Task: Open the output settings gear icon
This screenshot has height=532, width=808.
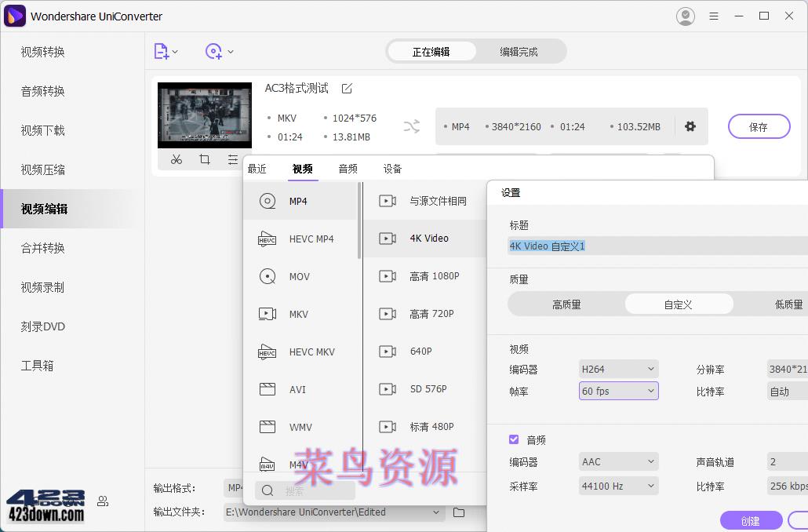Action: point(690,126)
